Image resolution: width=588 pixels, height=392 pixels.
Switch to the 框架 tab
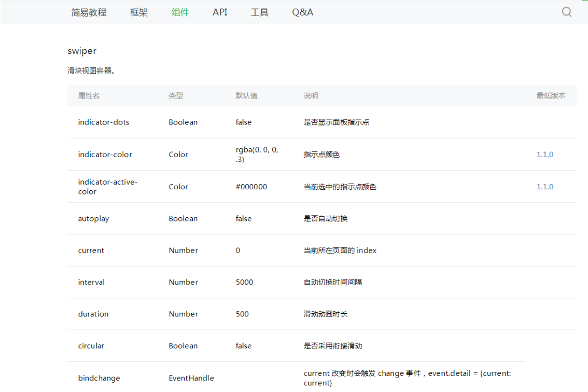(x=139, y=12)
